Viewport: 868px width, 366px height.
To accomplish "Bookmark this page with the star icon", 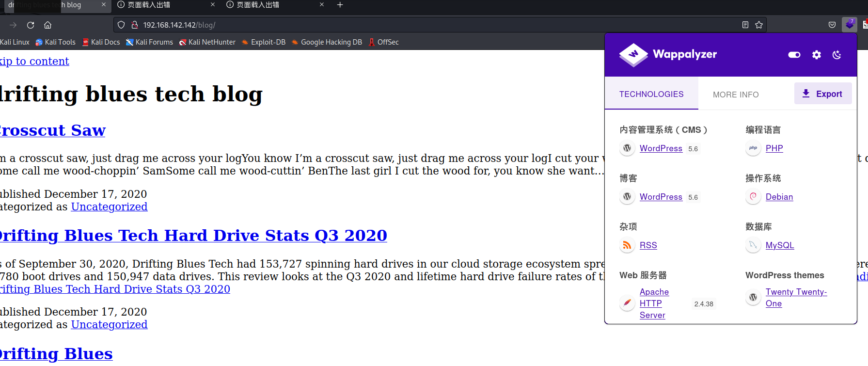I will point(759,25).
